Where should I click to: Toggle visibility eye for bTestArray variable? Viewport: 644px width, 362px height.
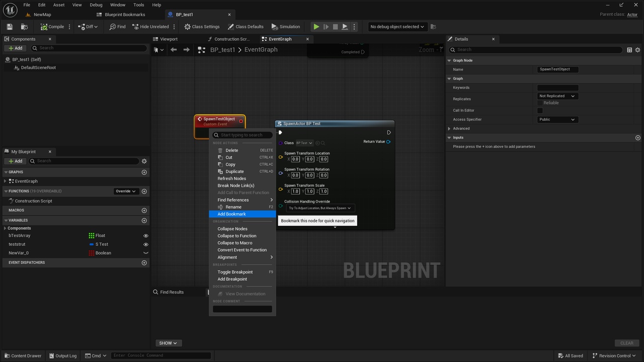(x=146, y=236)
